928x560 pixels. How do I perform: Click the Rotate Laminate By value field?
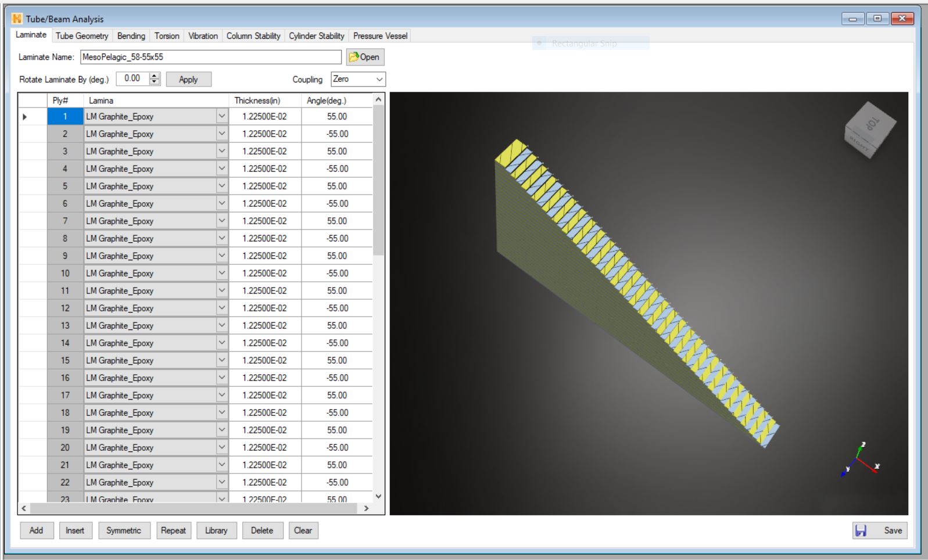(x=133, y=79)
